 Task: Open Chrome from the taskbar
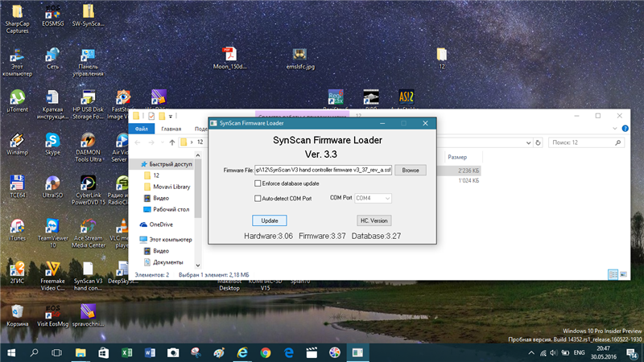click(265, 352)
